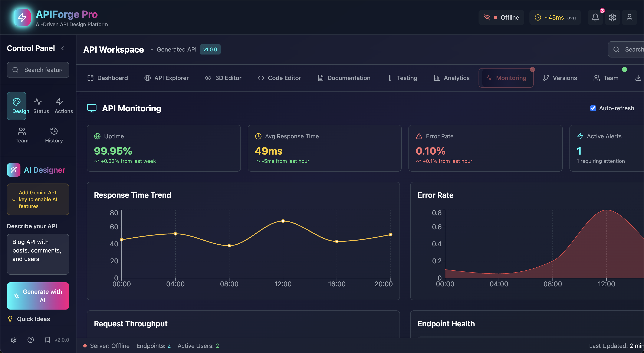Click the Search features input field
Screen dimensions: 644x353
43,70
